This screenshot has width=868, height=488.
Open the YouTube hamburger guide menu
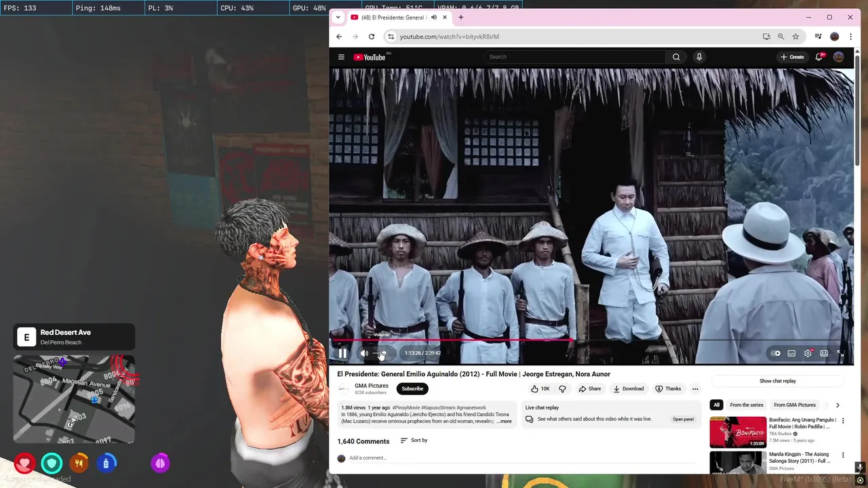pos(341,57)
